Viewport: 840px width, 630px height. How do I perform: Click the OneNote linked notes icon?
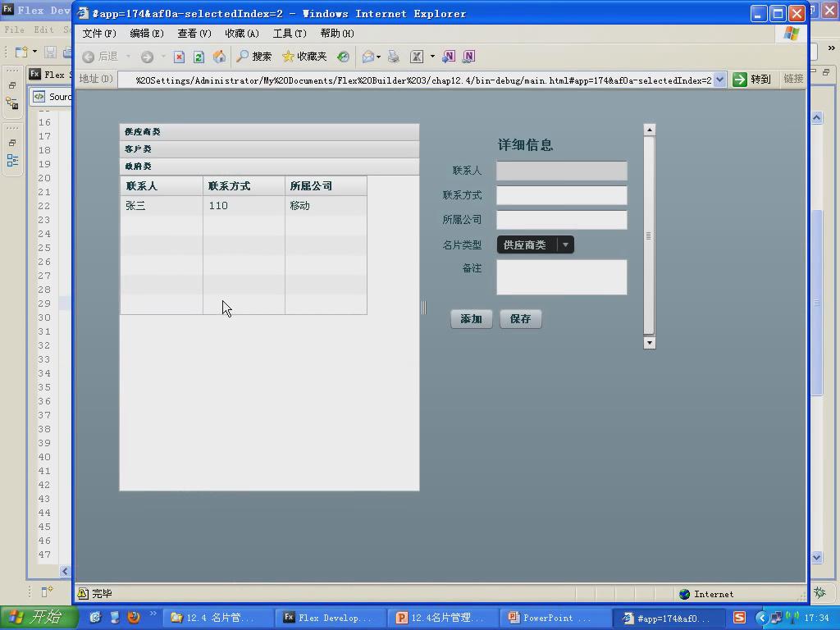(x=468, y=57)
